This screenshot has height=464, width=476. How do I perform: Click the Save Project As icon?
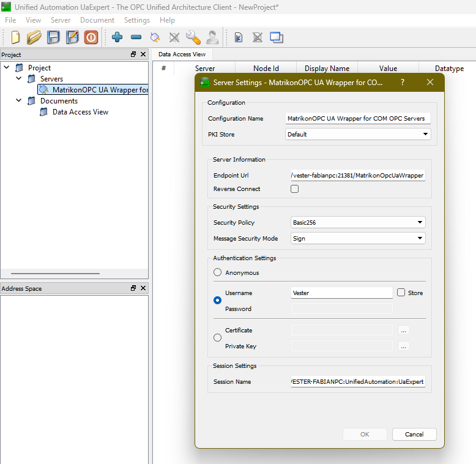click(x=72, y=38)
